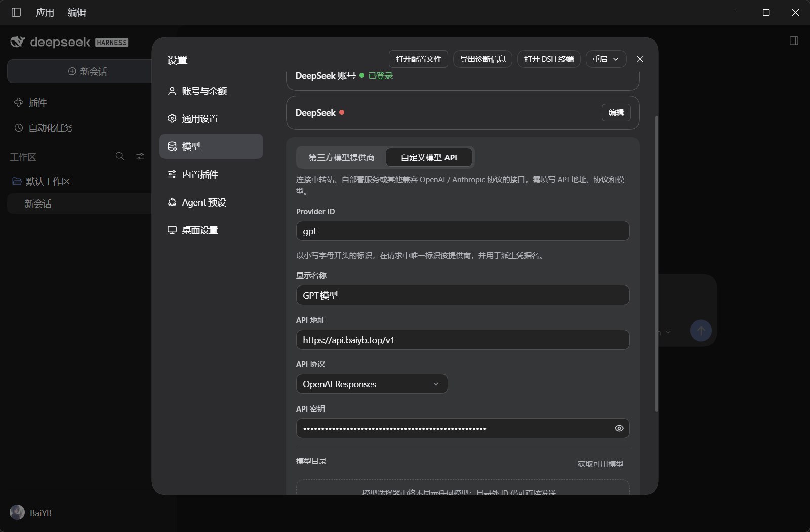
Task: Open 桌面设置 desktop settings
Action: (x=211, y=230)
